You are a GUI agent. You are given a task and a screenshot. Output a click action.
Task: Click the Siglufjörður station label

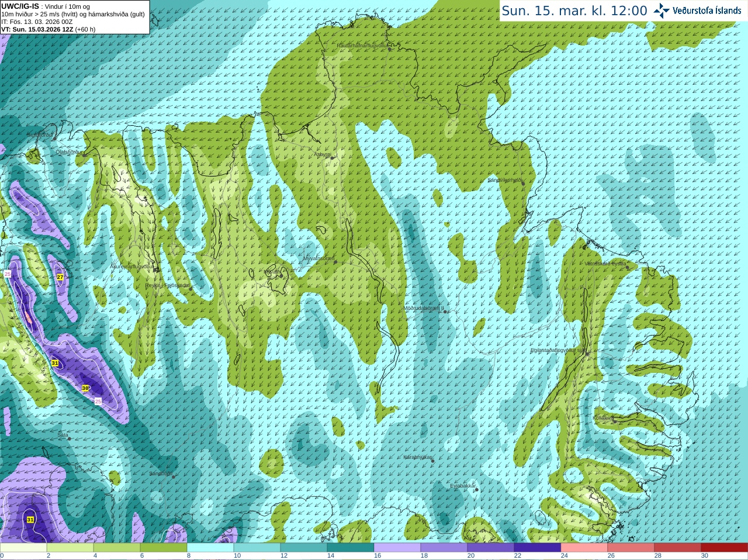tap(40, 135)
